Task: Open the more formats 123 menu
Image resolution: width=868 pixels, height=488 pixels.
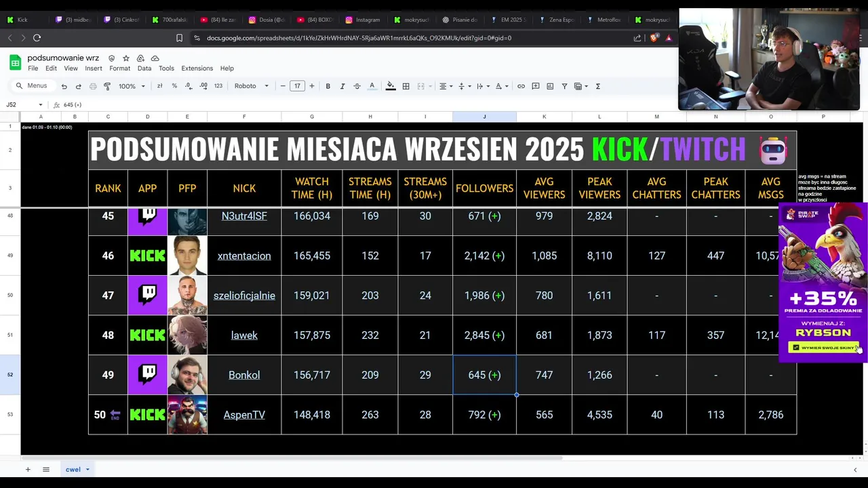Action: pos(218,86)
